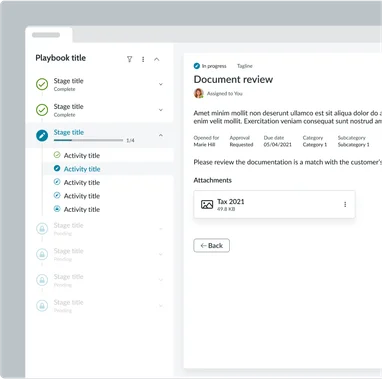
Task: Expand the third pending Stage title
Action: (161, 280)
